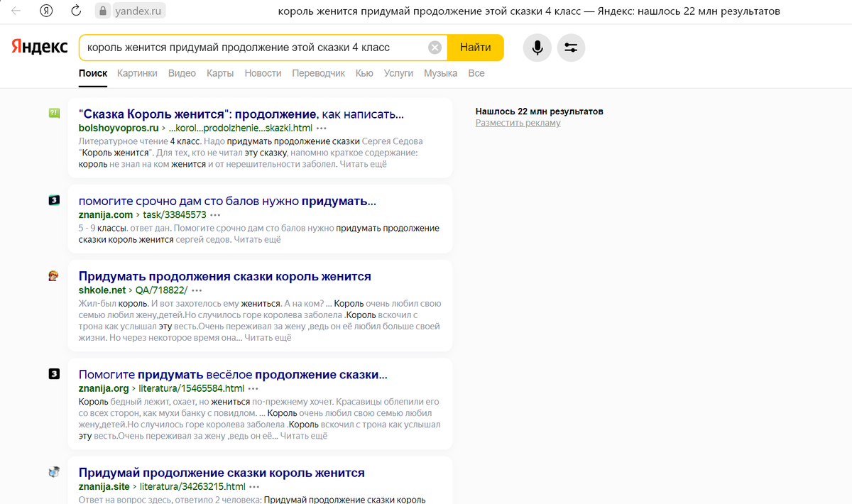The image size is (852, 504).
Task: Open search settings sliders icon
Action: coord(571,48)
